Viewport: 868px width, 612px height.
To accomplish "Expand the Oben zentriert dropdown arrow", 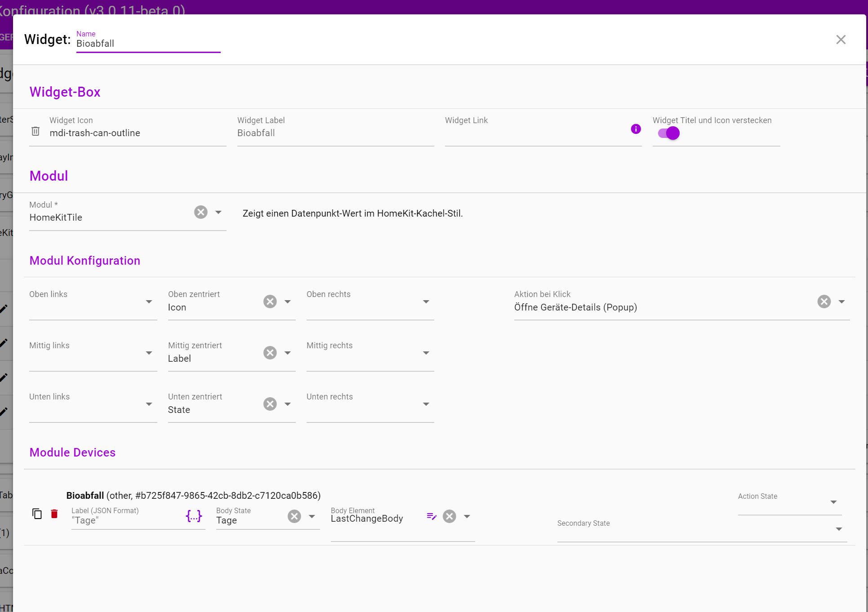I will [288, 302].
